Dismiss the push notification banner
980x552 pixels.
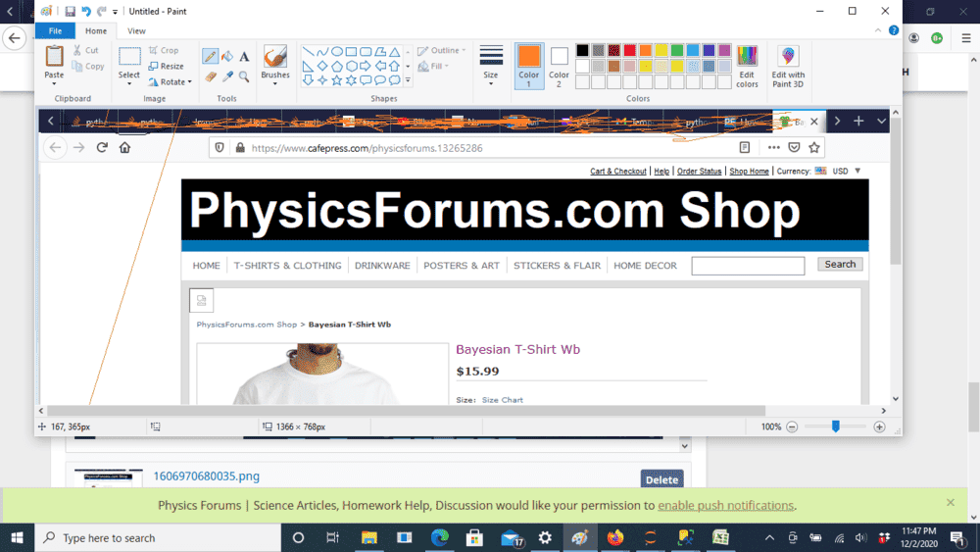pyautogui.click(x=951, y=503)
